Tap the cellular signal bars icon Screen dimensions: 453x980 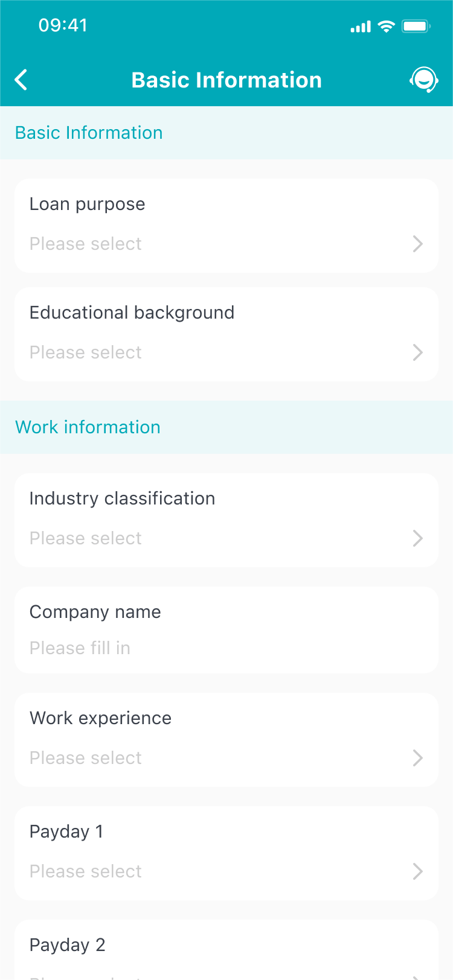point(361,27)
